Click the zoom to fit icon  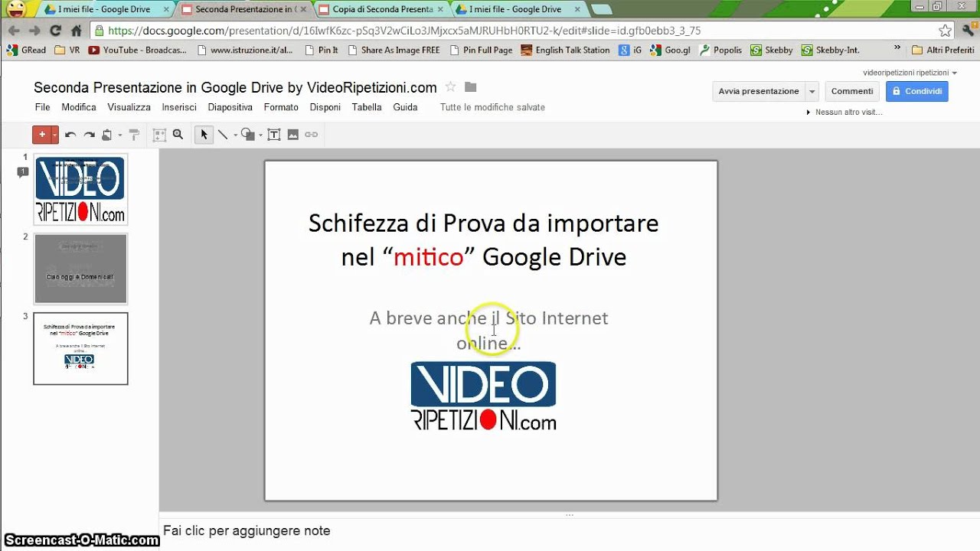[159, 135]
